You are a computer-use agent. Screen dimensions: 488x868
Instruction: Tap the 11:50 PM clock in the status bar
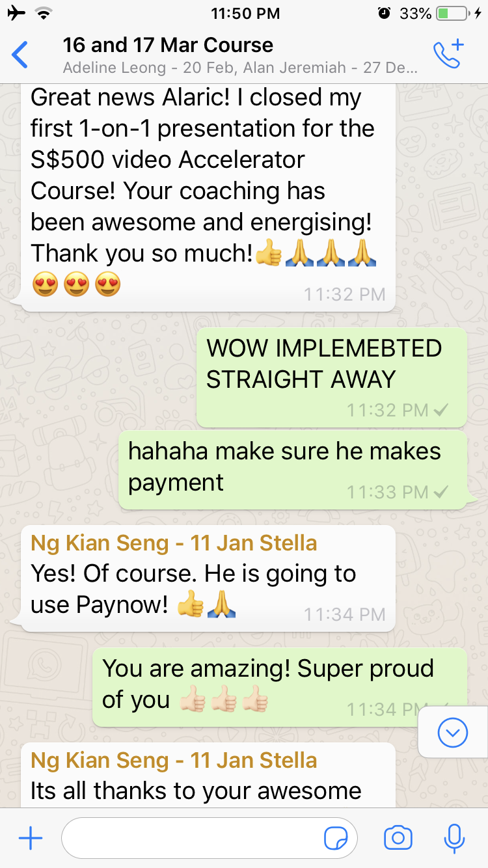tap(245, 13)
